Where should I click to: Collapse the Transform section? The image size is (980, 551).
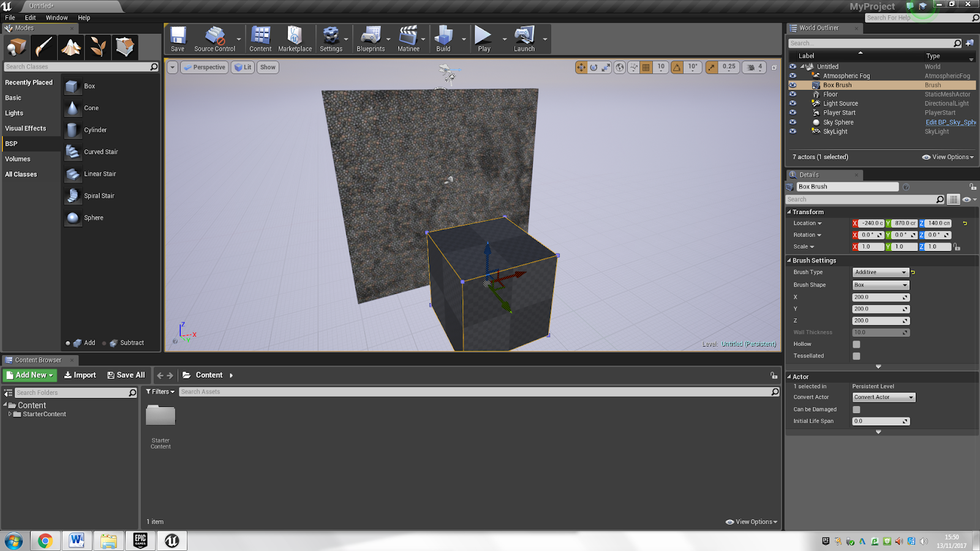[x=790, y=212]
